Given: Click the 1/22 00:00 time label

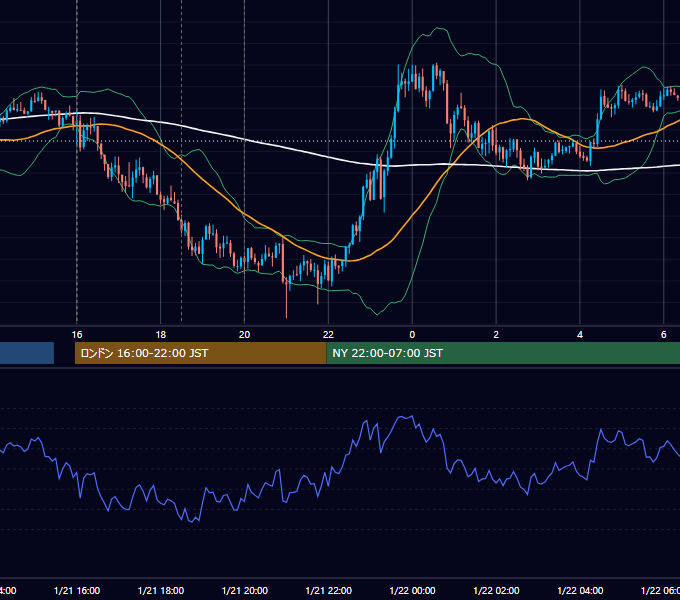Looking at the screenshot, I should pyautogui.click(x=412, y=590).
